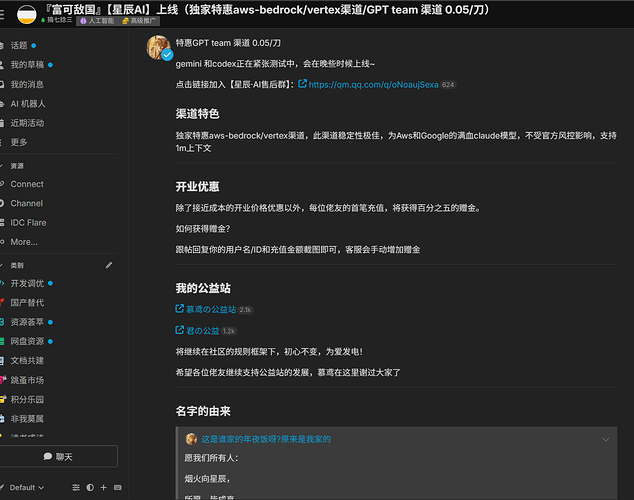Click the chat bubble 聊天 button
The image size is (634, 500).
pyautogui.click(x=58, y=456)
